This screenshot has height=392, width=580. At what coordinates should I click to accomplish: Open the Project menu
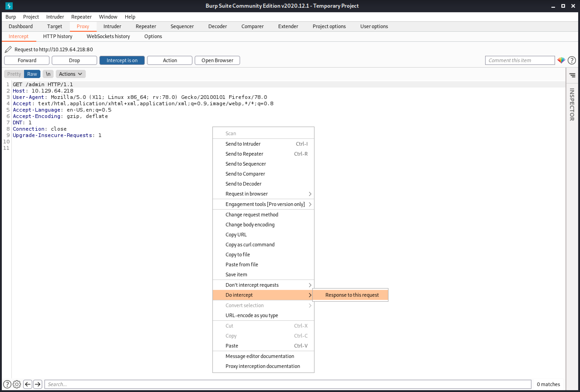(x=31, y=17)
